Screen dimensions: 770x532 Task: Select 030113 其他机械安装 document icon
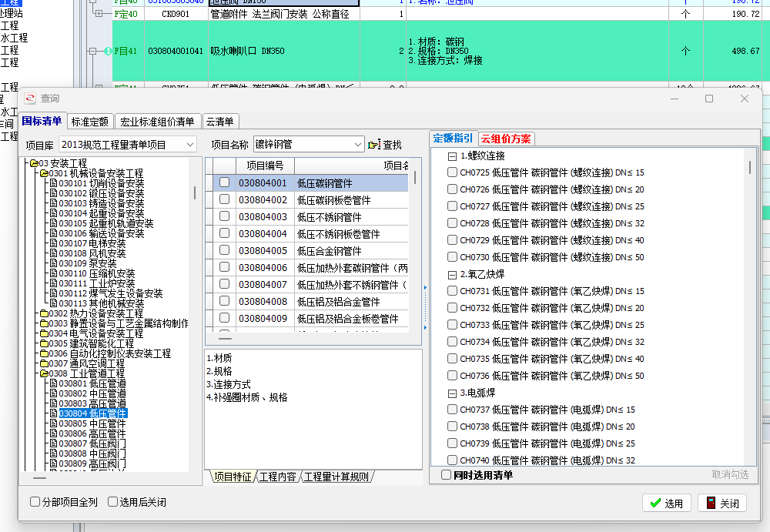[54, 303]
